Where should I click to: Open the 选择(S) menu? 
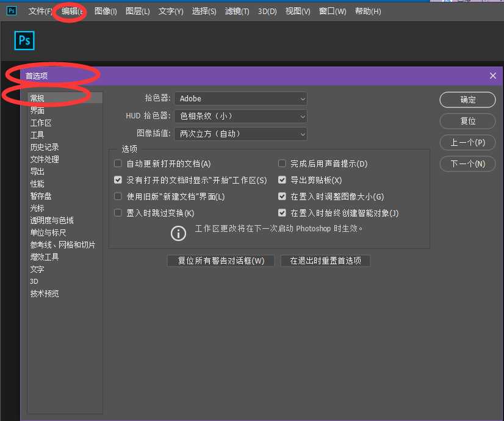click(x=204, y=11)
